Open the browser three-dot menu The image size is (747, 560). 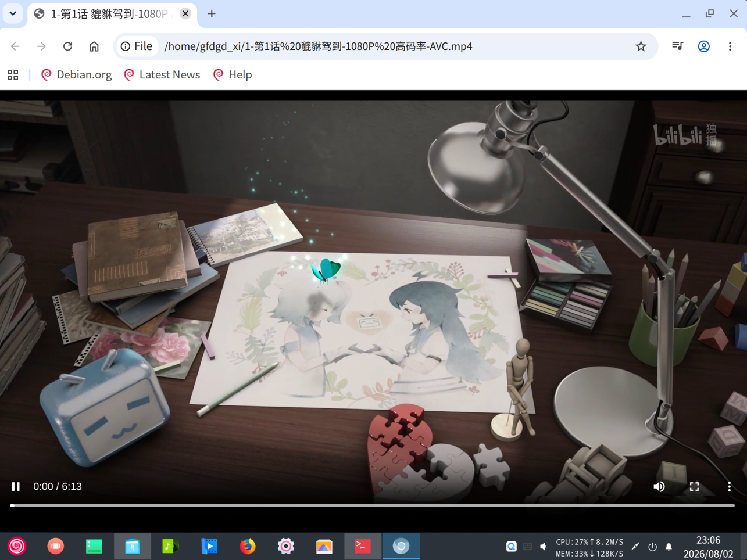(x=730, y=46)
